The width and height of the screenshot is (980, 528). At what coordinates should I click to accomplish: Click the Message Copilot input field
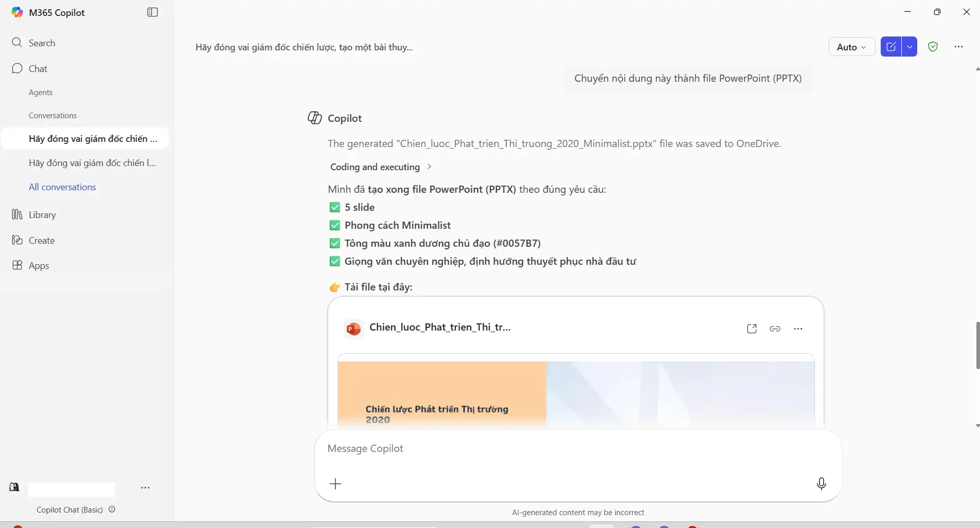[x=566, y=448]
